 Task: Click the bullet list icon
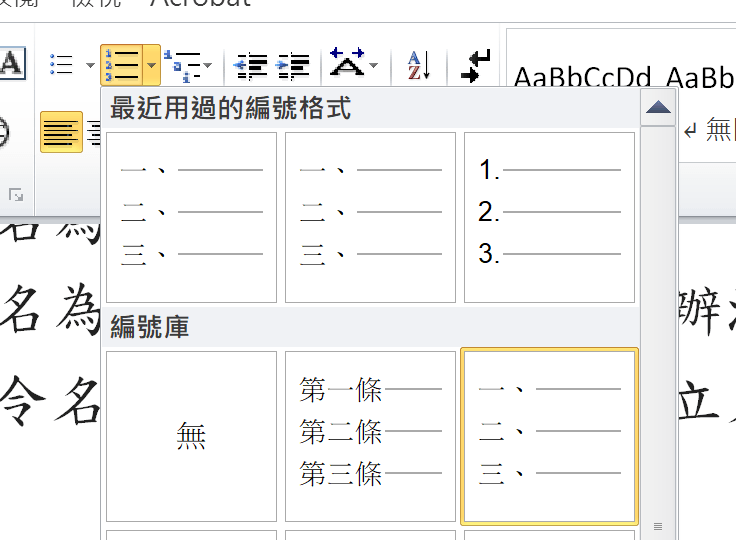(62, 66)
